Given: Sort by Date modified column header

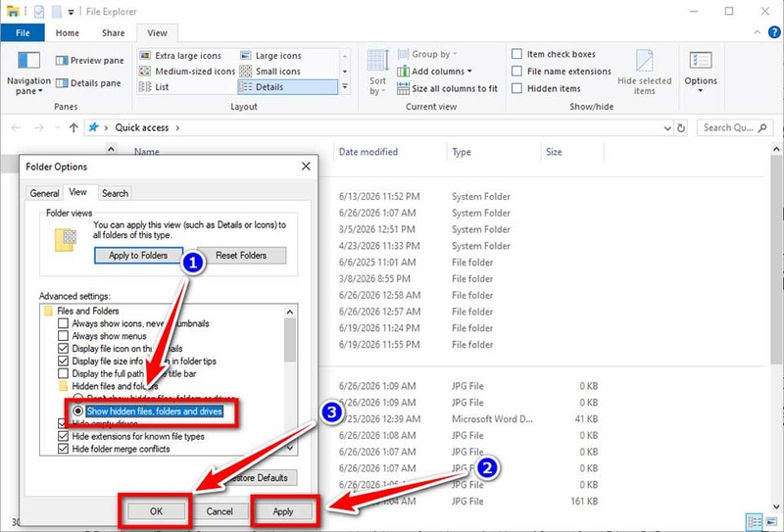Looking at the screenshot, I should (x=368, y=152).
